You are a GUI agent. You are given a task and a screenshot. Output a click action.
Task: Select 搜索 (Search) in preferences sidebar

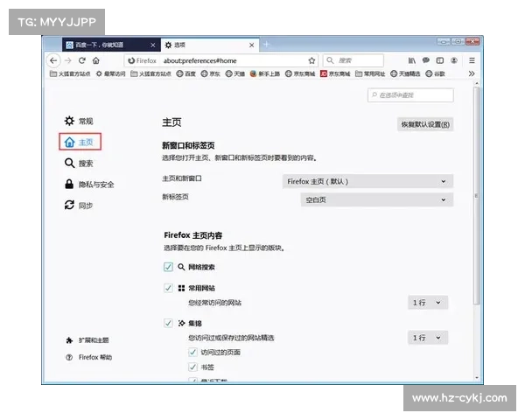(78, 163)
